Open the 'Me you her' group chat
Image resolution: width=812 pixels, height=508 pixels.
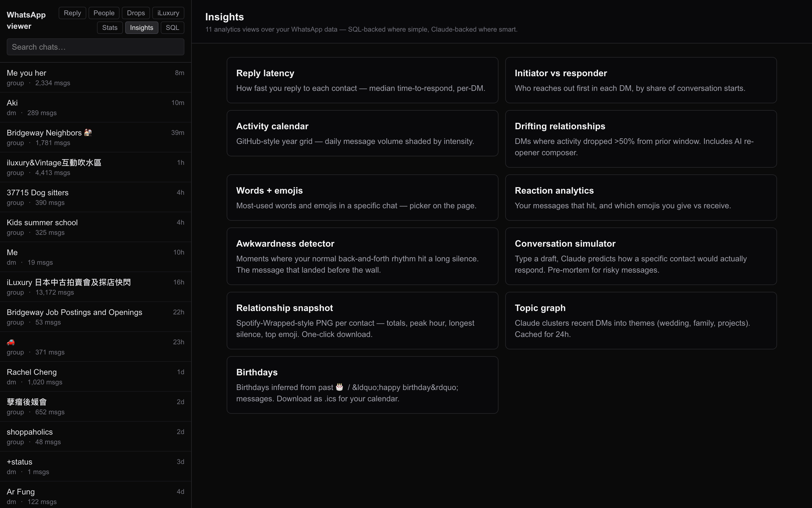click(x=95, y=78)
